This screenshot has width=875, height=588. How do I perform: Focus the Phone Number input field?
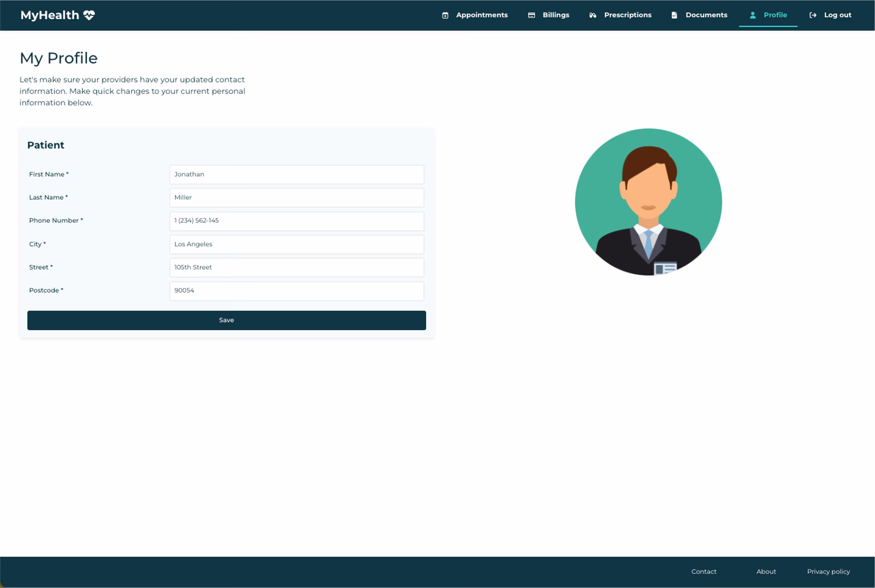click(x=297, y=221)
